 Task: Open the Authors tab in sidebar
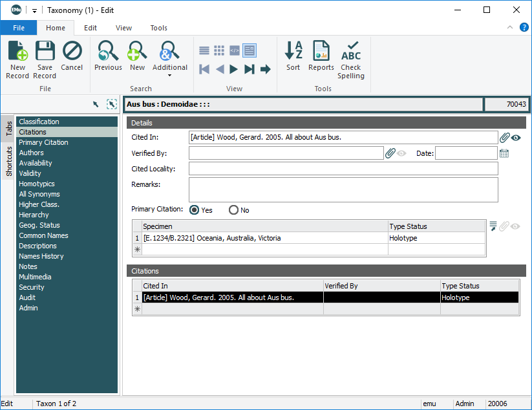[32, 153]
